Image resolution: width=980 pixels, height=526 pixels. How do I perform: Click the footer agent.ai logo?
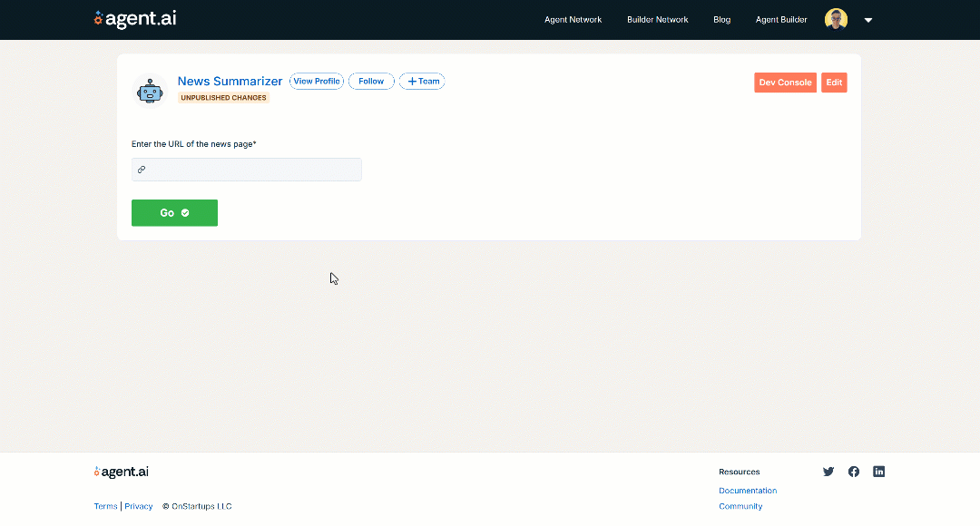[x=122, y=472]
